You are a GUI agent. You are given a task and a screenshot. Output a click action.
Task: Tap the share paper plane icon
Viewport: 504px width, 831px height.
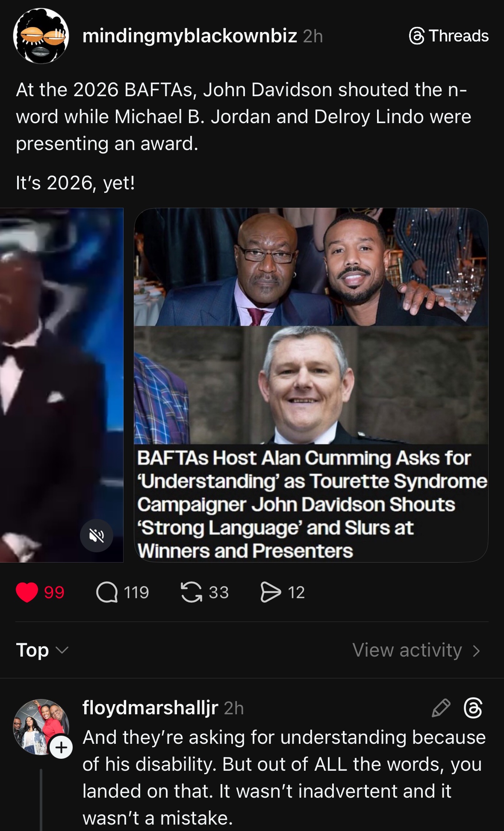[x=271, y=592]
